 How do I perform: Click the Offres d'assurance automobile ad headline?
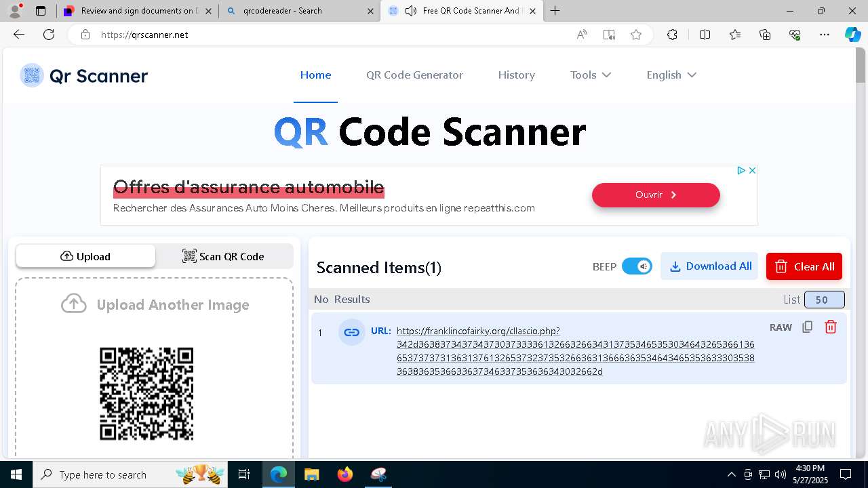click(248, 187)
